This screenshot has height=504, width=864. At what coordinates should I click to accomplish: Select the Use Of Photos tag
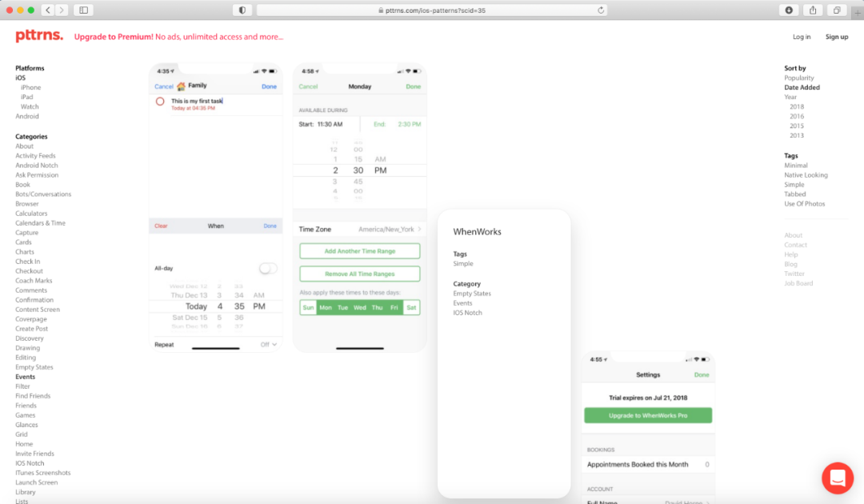(x=805, y=204)
